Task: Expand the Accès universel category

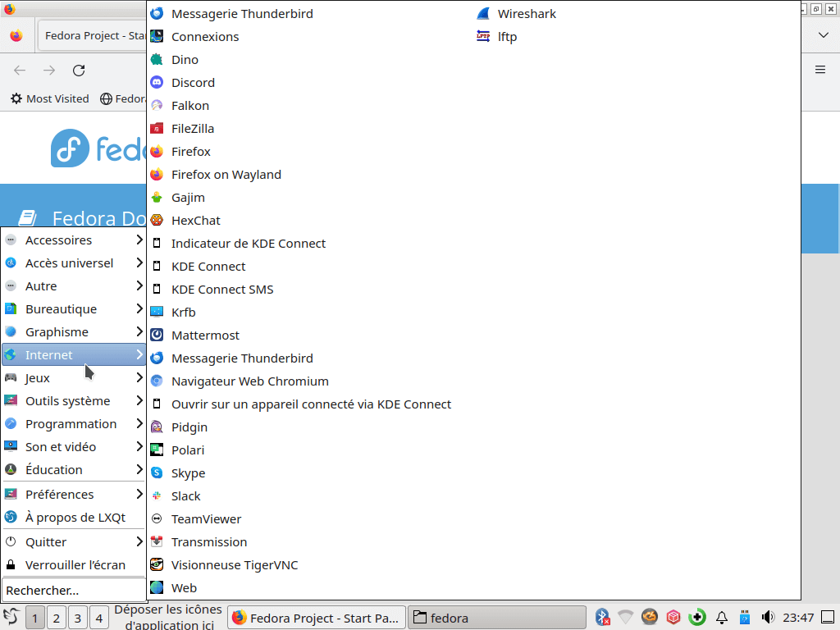Action: (74, 263)
